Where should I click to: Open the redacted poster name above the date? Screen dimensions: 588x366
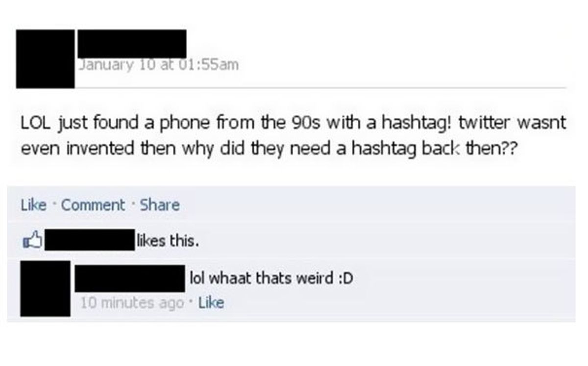tap(132, 44)
